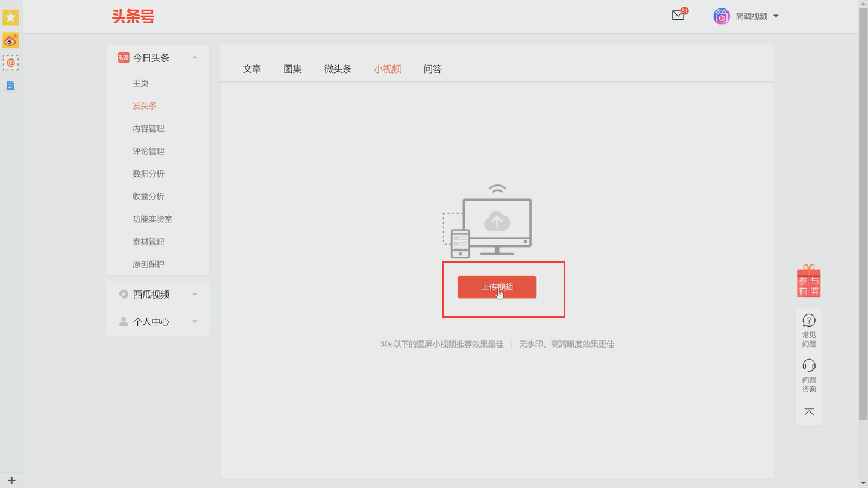The width and height of the screenshot is (868, 488).
Task: Open 问题咨询 headset icon
Action: 809,365
